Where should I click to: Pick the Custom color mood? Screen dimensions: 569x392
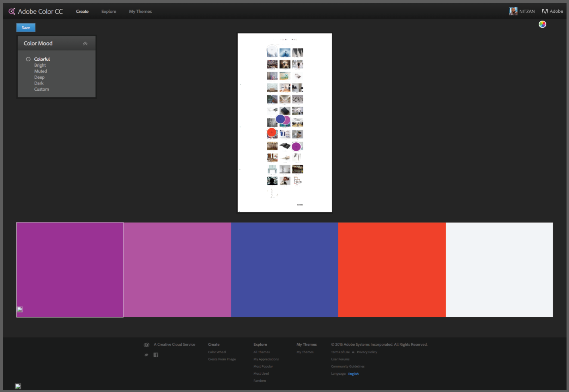coord(42,89)
